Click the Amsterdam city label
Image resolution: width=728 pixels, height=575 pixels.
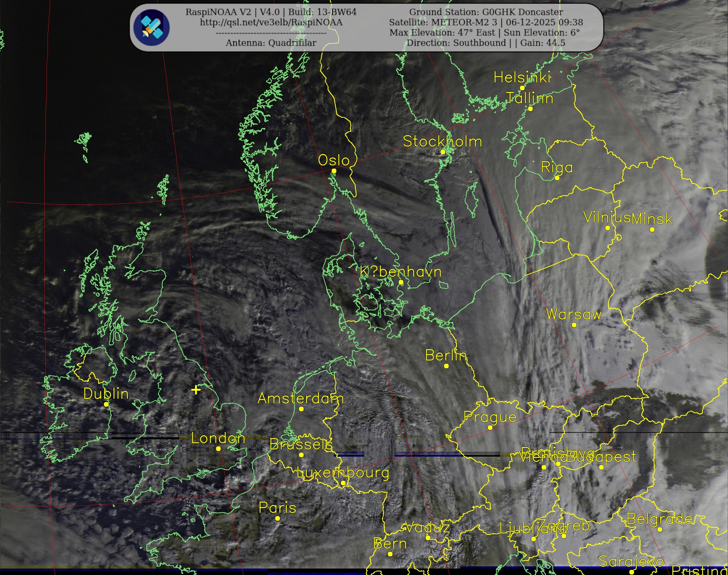tap(301, 399)
